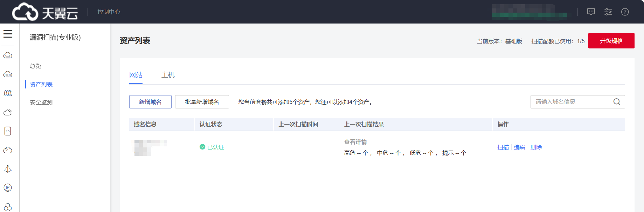The width and height of the screenshot is (644, 212).
Task: Click the blurred domain name cell
Action: click(x=151, y=147)
